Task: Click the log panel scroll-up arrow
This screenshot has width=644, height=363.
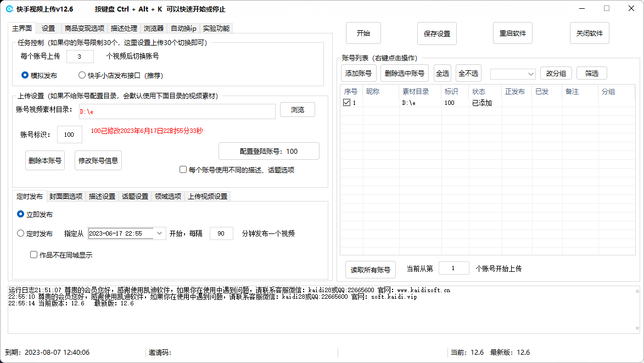Action: [x=637, y=291]
